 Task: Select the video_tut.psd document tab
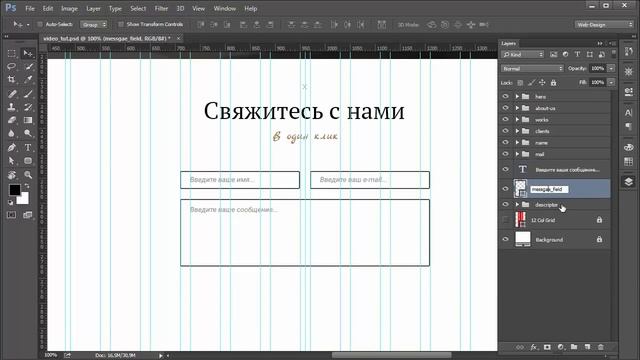[x=107, y=38]
